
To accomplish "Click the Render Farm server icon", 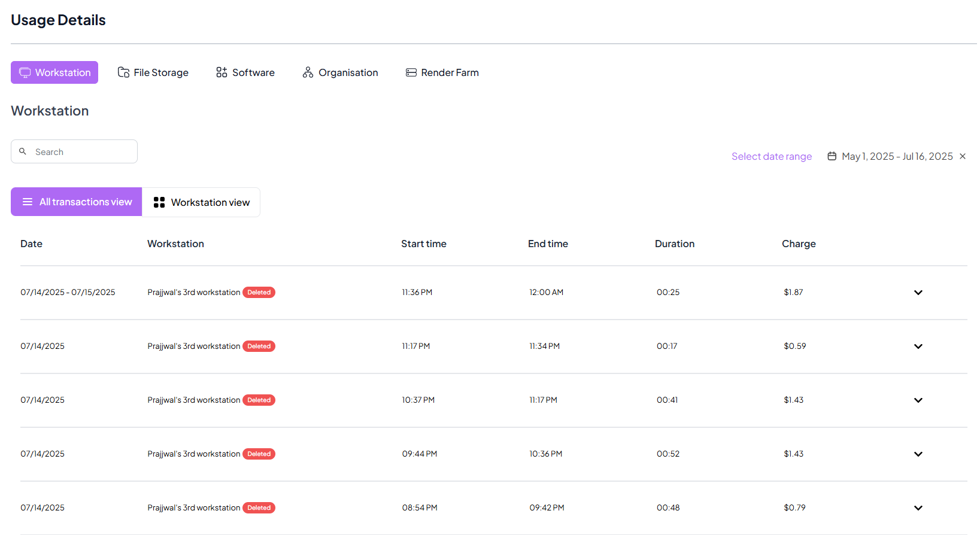I will coord(411,72).
